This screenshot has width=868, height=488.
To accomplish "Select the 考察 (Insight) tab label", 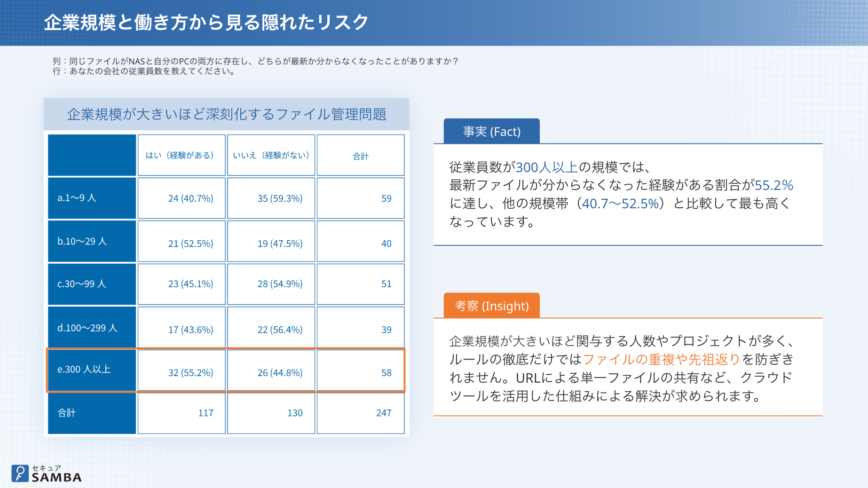I will point(491,306).
